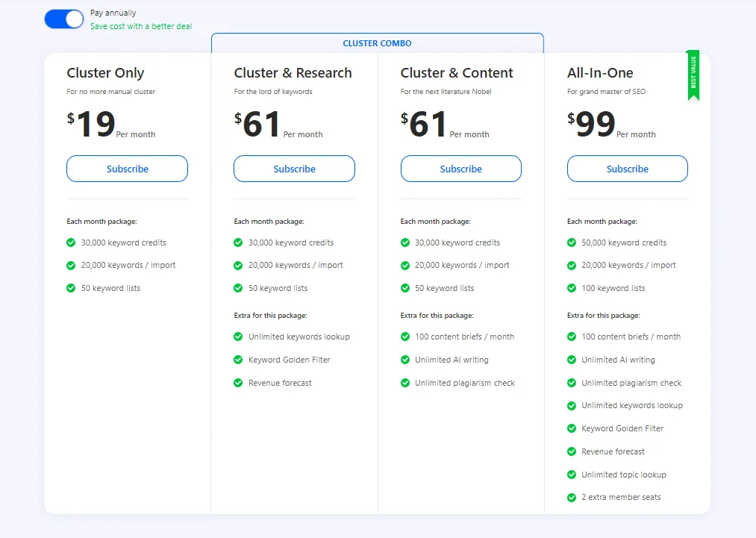Click the check icon next to 50,000 keyword credits
The width and height of the screenshot is (756, 538).
pyautogui.click(x=572, y=243)
